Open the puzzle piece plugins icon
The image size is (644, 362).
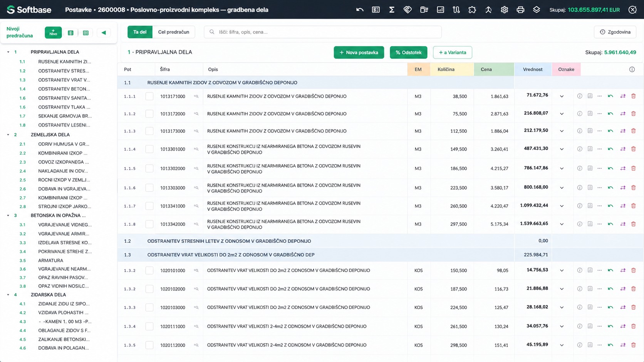[x=472, y=10]
